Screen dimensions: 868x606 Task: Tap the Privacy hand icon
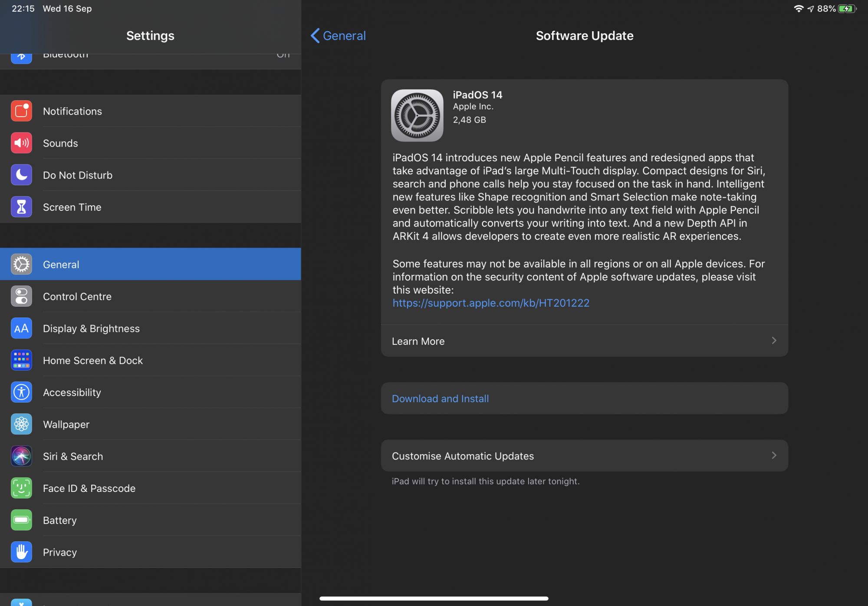coord(21,552)
